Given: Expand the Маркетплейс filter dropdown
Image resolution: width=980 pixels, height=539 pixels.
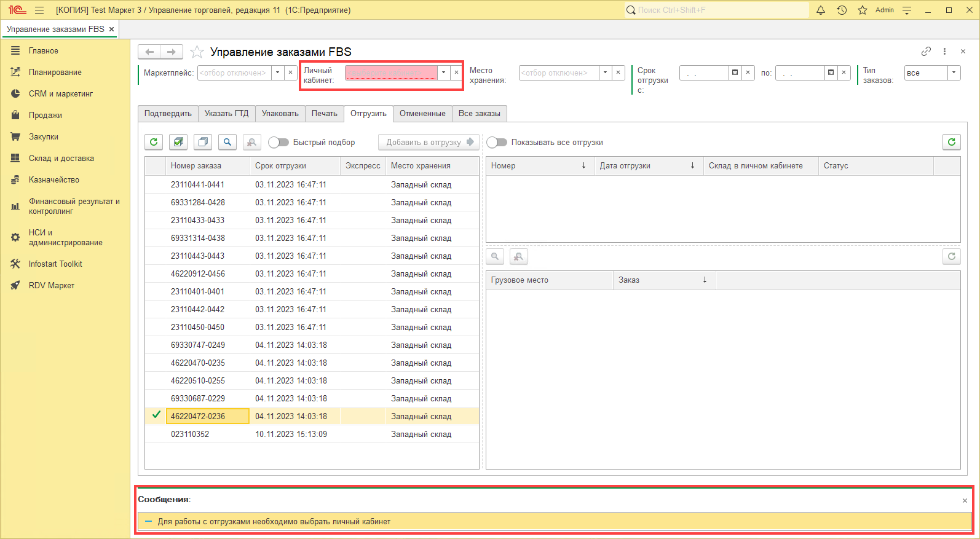Looking at the screenshot, I should pyautogui.click(x=277, y=73).
